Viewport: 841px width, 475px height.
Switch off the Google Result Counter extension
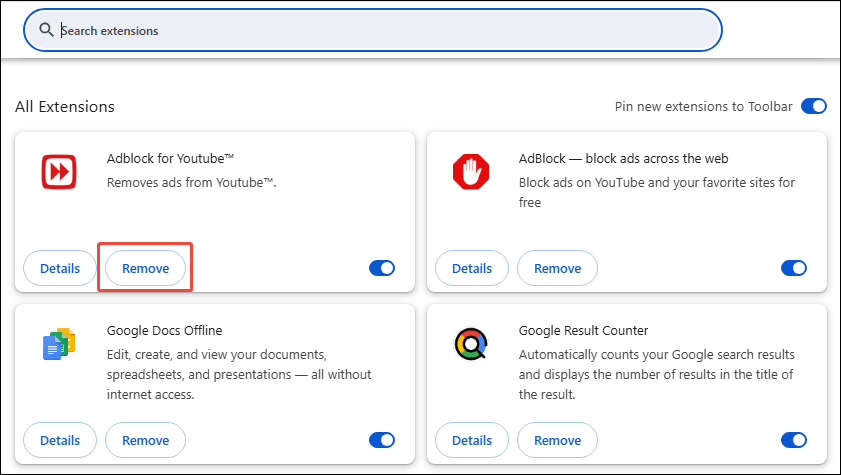(794, 440)
